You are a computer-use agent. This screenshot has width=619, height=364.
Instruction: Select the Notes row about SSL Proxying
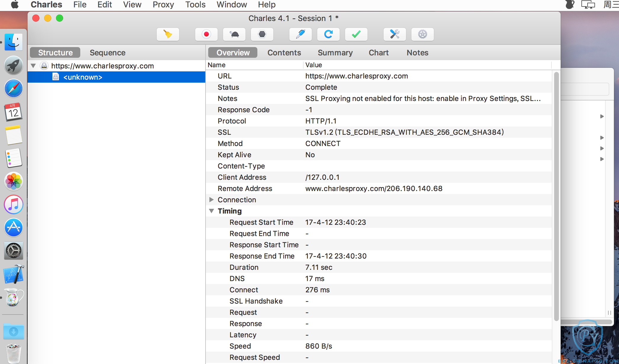point(379,99)
